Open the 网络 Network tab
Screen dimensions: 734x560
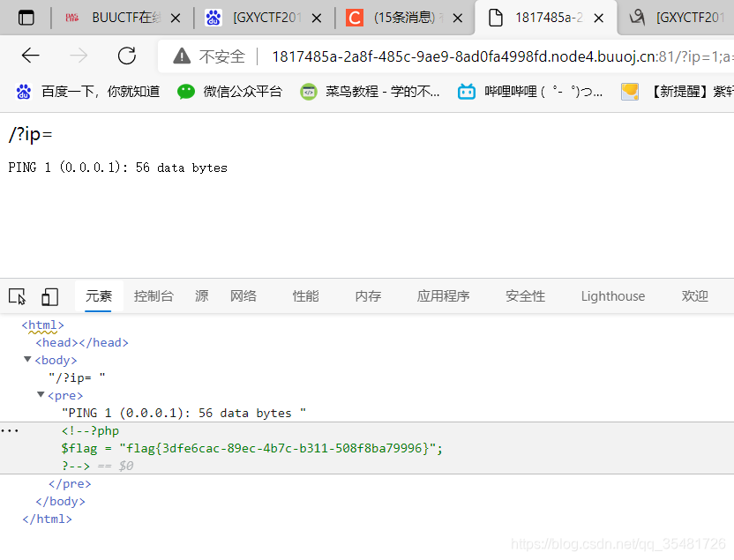click(243, 296)
